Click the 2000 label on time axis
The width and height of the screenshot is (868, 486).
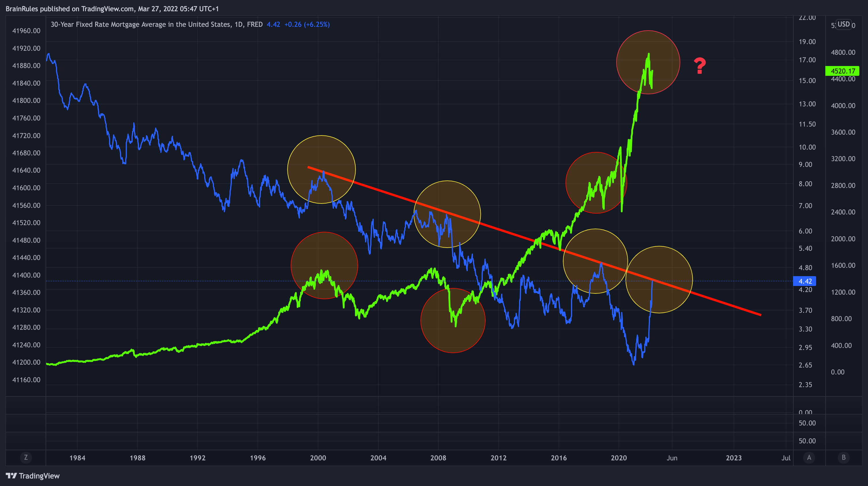coord(318,458)
